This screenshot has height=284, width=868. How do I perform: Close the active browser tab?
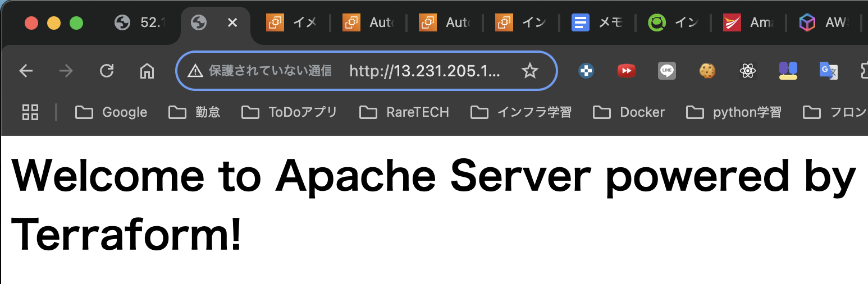click(232, 22)
